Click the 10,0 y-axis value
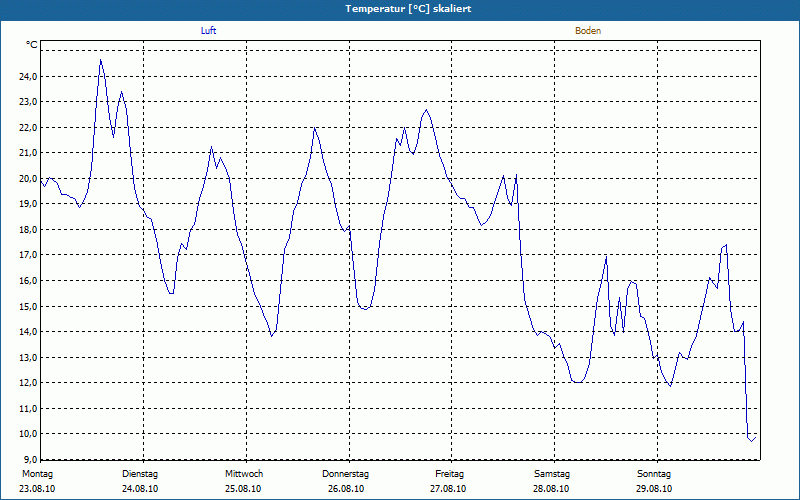Image resolution: width=800 pixels, height=500 pixels. [x=28, y=434]
